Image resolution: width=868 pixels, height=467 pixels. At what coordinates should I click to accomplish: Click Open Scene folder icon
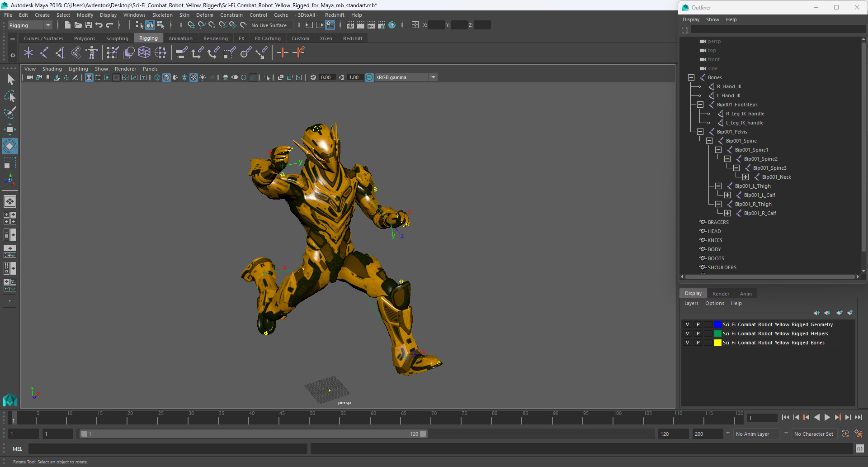tap(78, 25)
